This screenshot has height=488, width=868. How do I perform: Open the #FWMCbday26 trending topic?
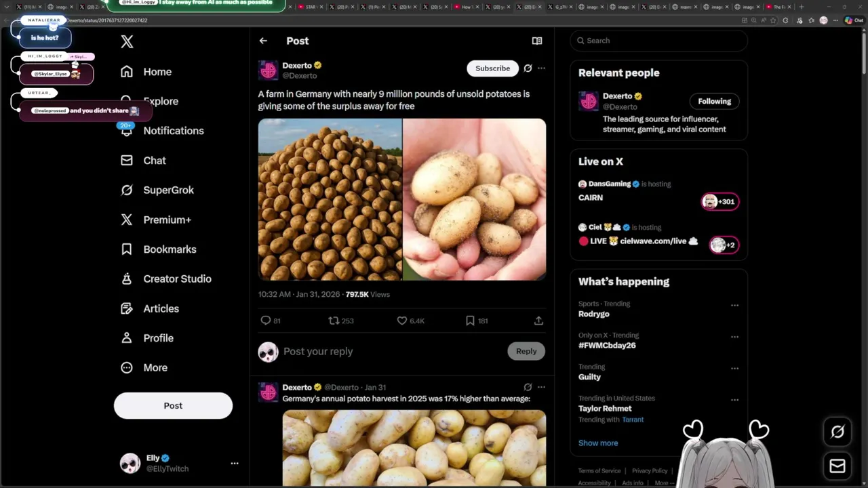click(x=607, y=346)
